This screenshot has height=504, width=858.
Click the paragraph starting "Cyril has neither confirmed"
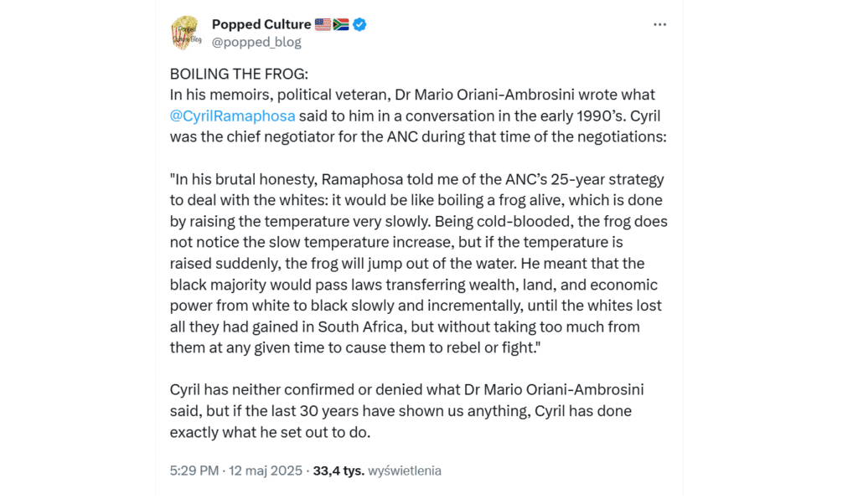406,390
